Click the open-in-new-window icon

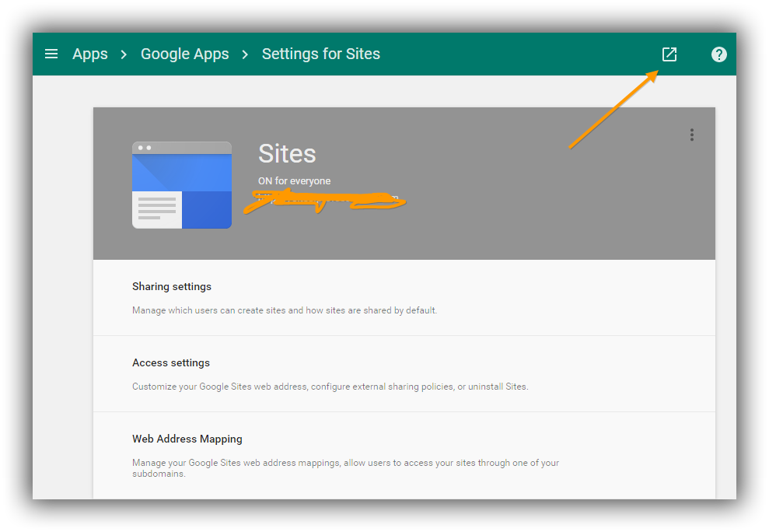click(x=669, y=54)
